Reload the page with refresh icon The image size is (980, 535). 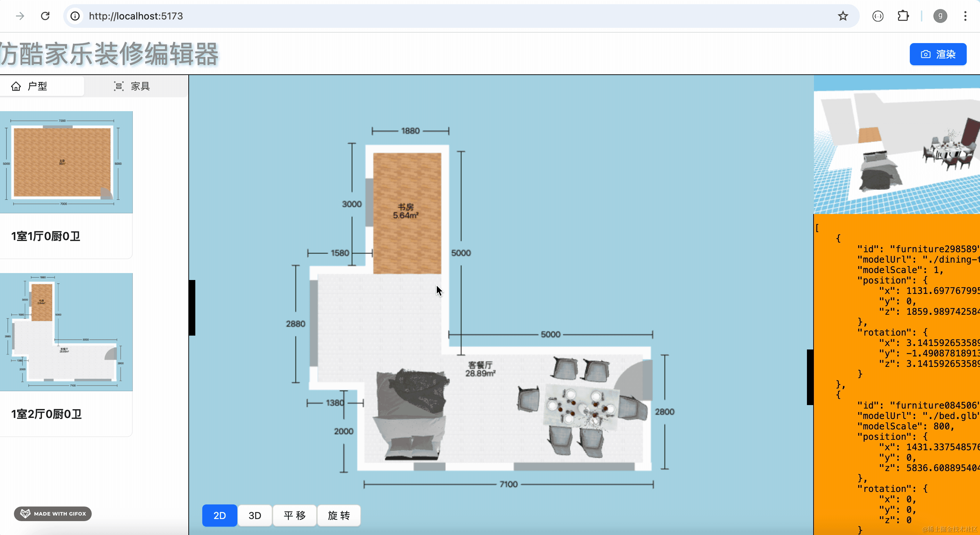click(x=45, y=16)
